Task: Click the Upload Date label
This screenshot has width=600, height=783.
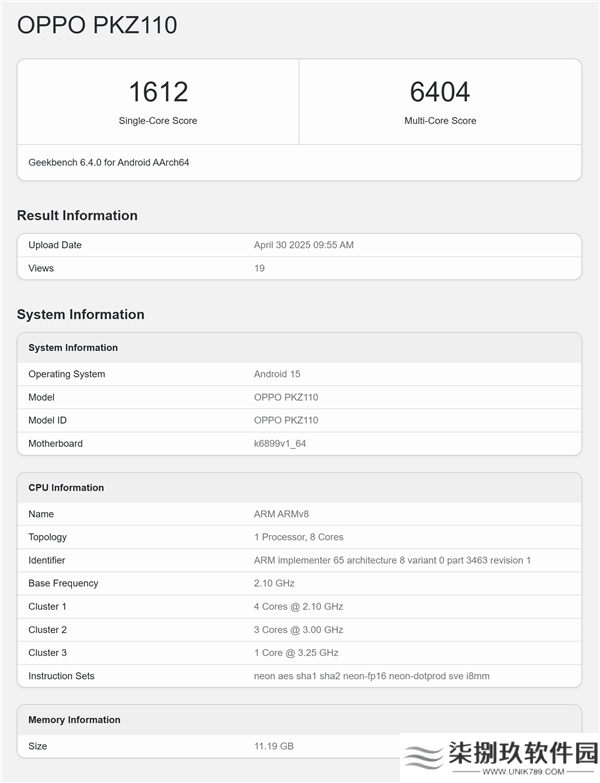Action: tap(55, 245)
